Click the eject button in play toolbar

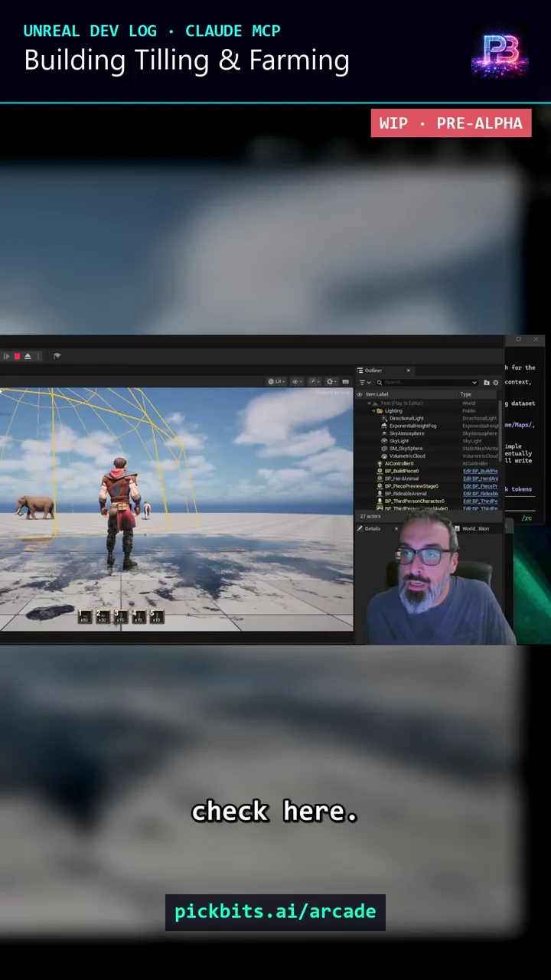pos(28,356)
